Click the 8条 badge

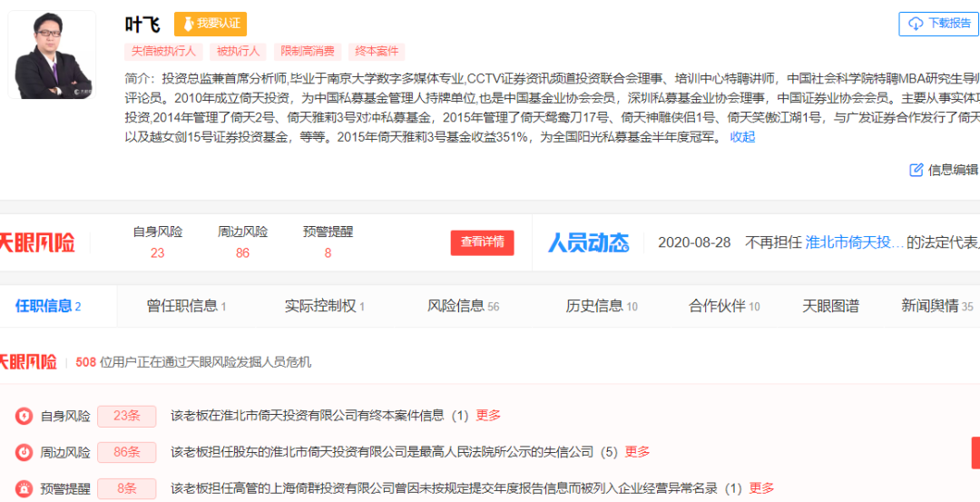[x=126, y=488]
